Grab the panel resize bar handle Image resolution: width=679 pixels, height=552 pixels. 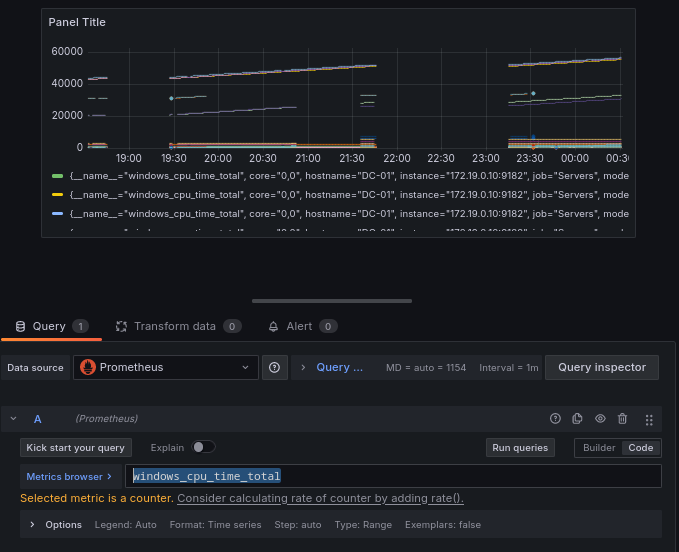332,300
